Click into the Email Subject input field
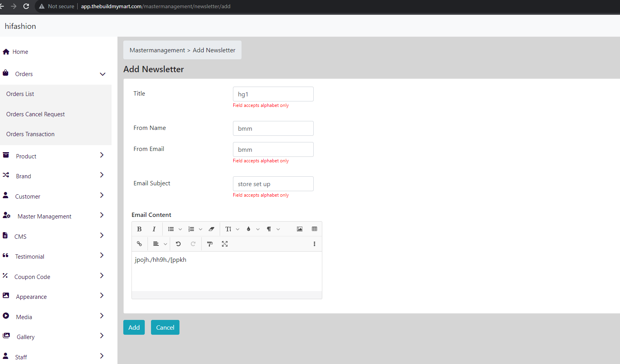 pos(273,184)
